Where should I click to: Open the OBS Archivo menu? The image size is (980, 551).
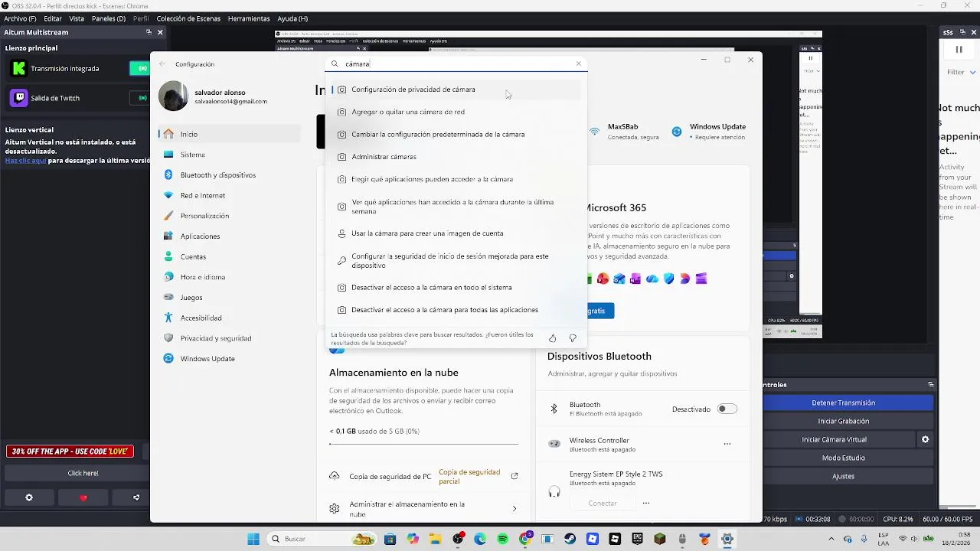20,18
